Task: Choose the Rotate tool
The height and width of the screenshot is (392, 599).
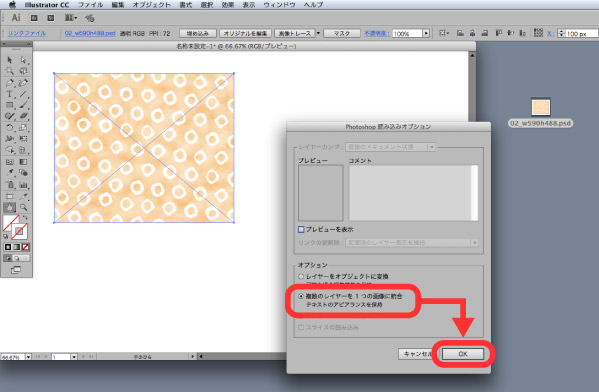Action: pyautogui.click(x=10, y=128)
